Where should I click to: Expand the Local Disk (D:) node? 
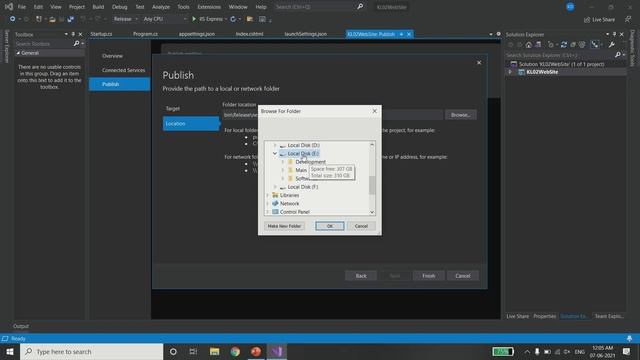click(275, 145)
